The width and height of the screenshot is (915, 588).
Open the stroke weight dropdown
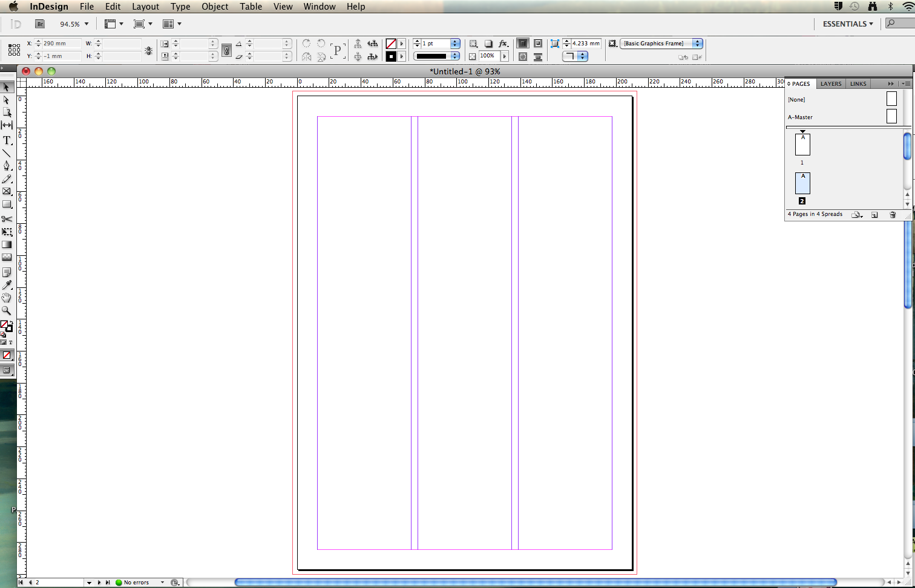click(x=454, y=44)
